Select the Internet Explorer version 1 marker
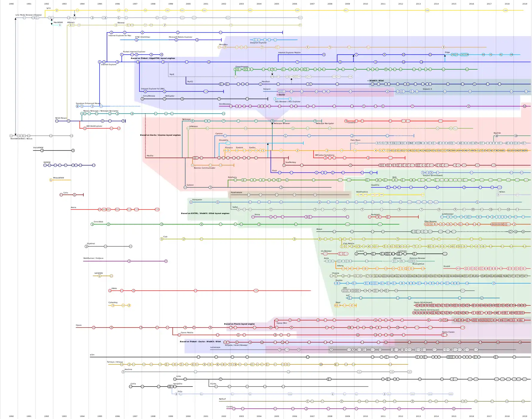This screenshot has height=419, width=532. coord(100,62)
